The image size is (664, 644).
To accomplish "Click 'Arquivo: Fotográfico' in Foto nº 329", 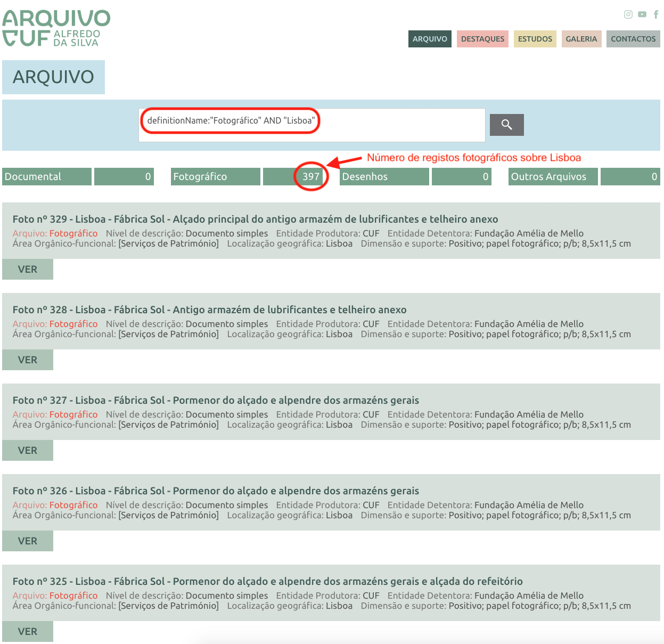I will click(55, 233).
